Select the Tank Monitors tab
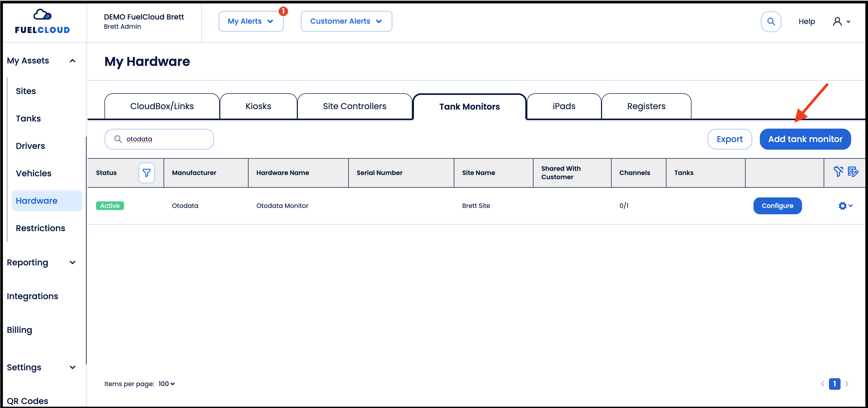The height and width of the screenshot is (408, 868). 469,107
